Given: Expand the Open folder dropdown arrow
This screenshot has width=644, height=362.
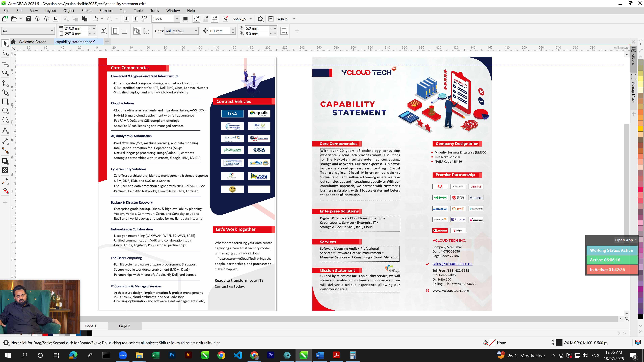Looking at the screenshot, I should click(20, 19).
